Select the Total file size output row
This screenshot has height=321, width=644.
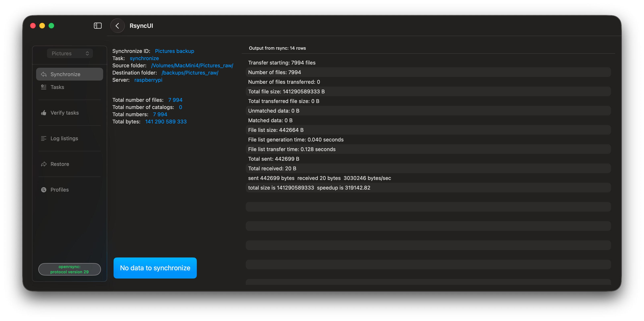pos(286,92)
